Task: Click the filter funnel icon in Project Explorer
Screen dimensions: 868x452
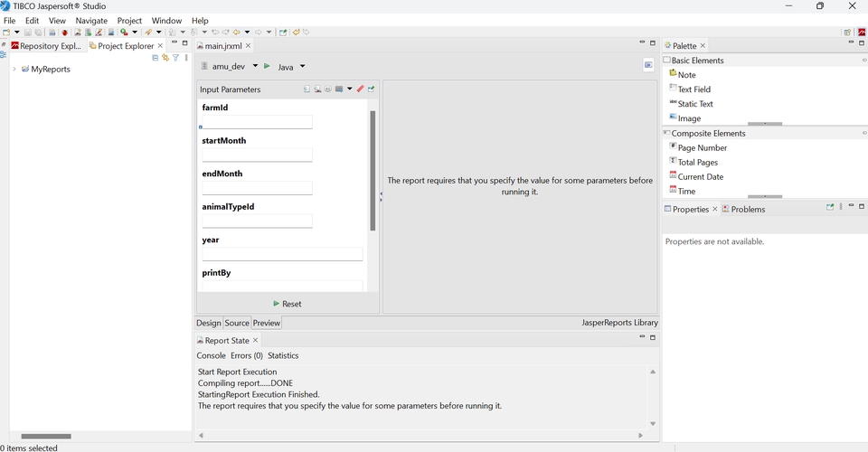Action: click(175, 58)
